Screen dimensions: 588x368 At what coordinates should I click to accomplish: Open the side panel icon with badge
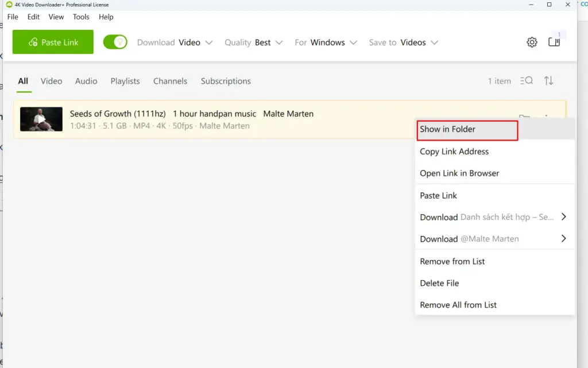coord(554,41)
